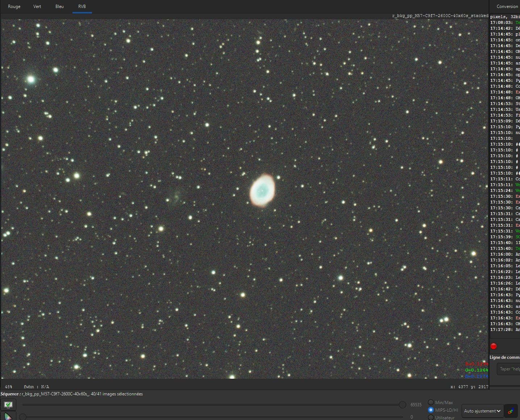Focus the command line input field
The height and width of the screenshot is (420, 520).
tap(508, 369)
